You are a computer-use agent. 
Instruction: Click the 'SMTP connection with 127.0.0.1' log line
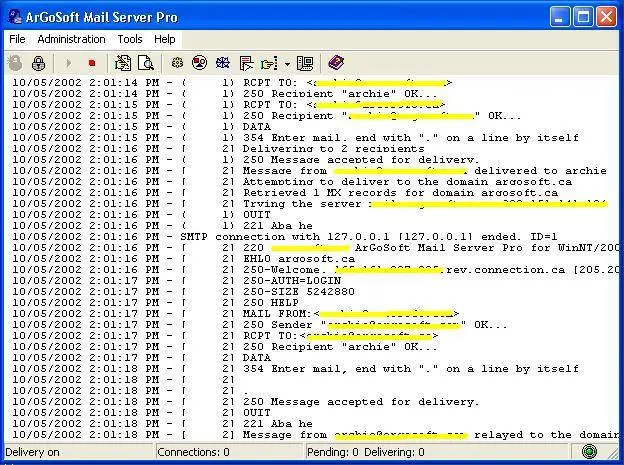(x=285, y=236)
